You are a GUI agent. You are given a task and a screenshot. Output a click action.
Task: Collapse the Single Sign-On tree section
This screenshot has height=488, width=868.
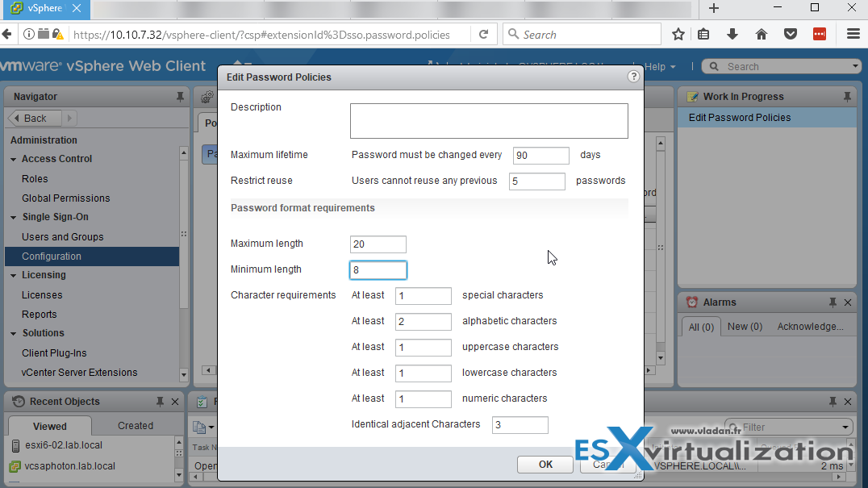pos(13,218)
